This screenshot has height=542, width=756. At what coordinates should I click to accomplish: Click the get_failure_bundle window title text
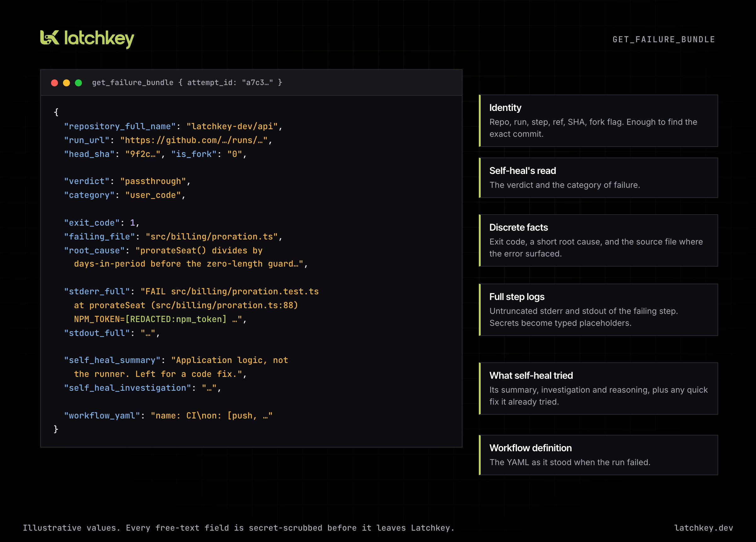[187, 82]
